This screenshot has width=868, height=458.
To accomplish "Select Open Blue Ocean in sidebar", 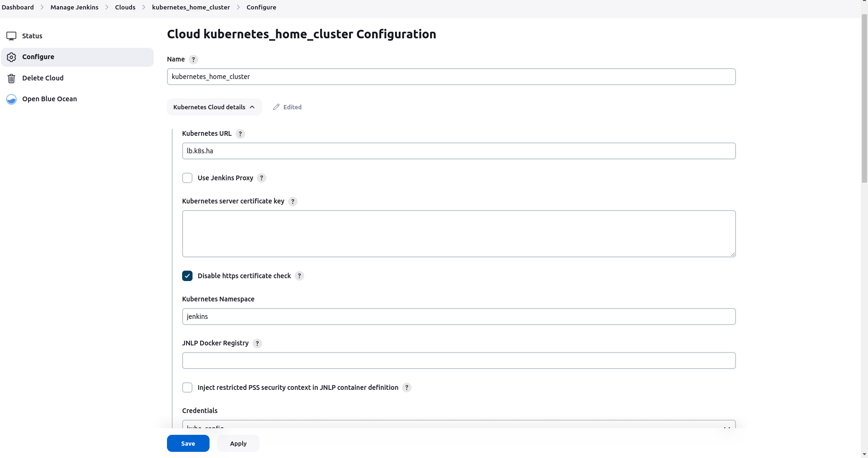I will (x=78, y=99).
